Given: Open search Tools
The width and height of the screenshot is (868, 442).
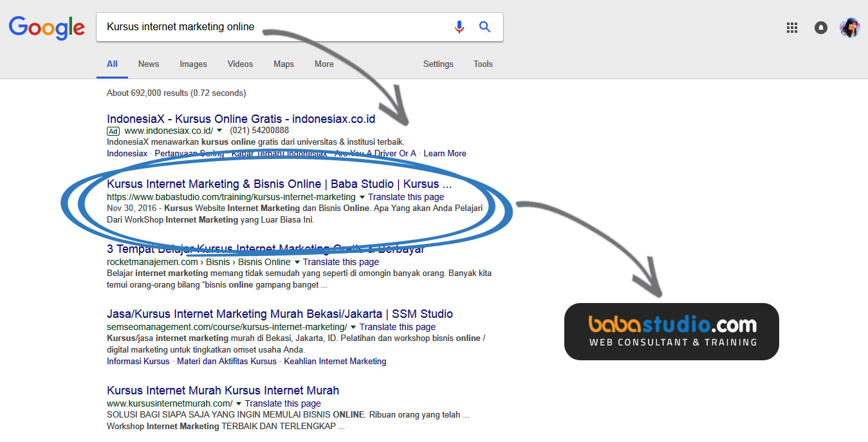Looking at the screenshot, I should [x=483, y=64].
